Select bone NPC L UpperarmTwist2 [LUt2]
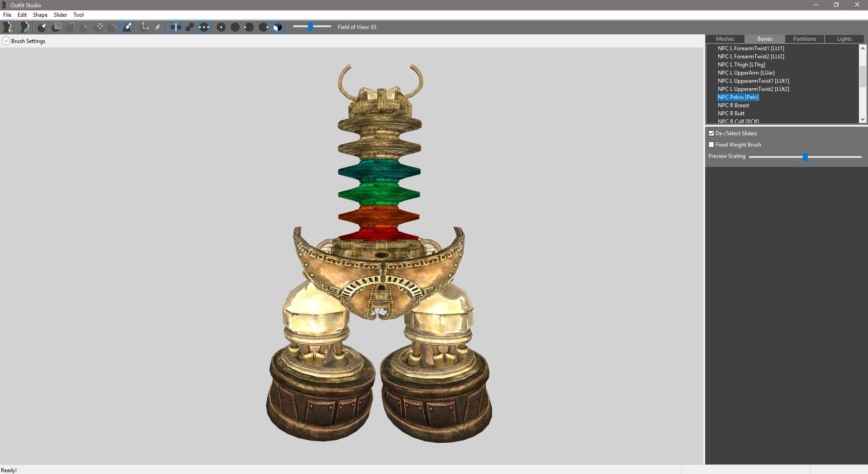Screen dimensions: 868x474 click(x=754, y=89)
